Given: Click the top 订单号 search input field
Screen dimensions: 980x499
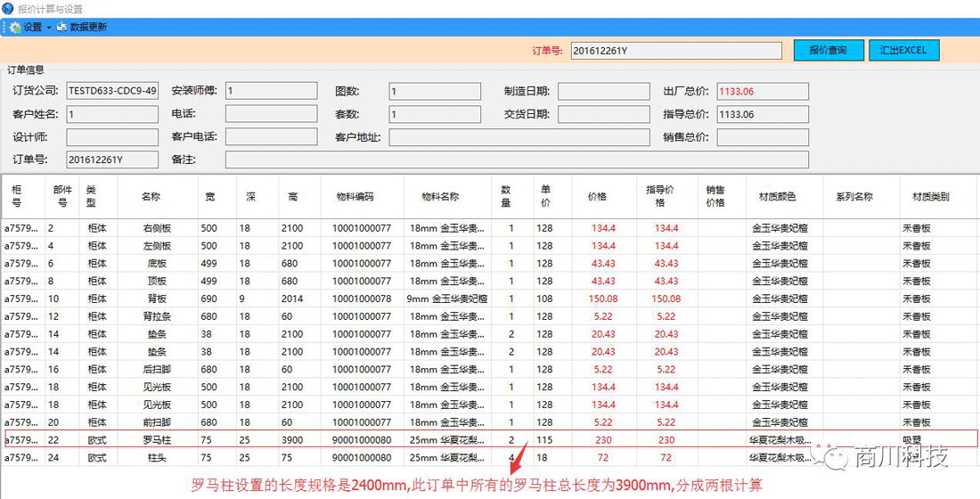Looking at the screenshot, I should coord(676,51).
